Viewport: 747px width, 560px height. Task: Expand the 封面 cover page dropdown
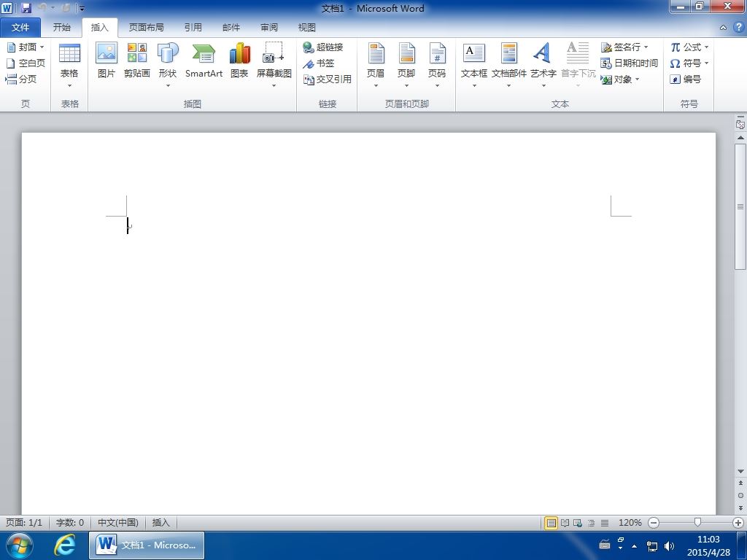[42, 47]
